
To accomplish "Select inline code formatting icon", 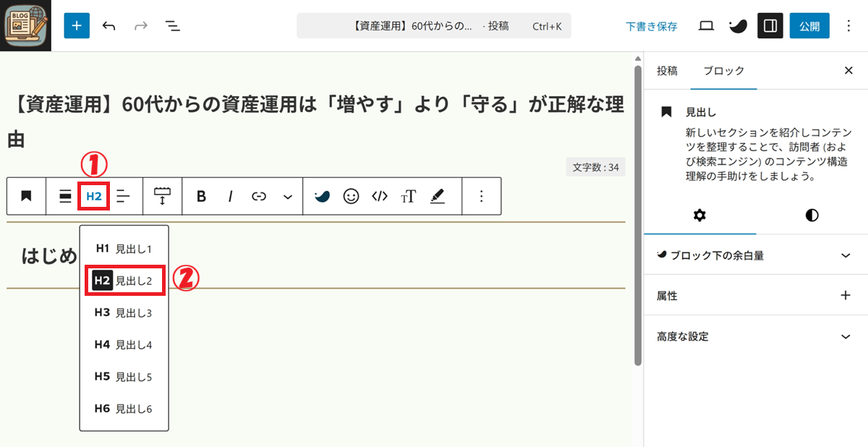I will coord(380,197).
